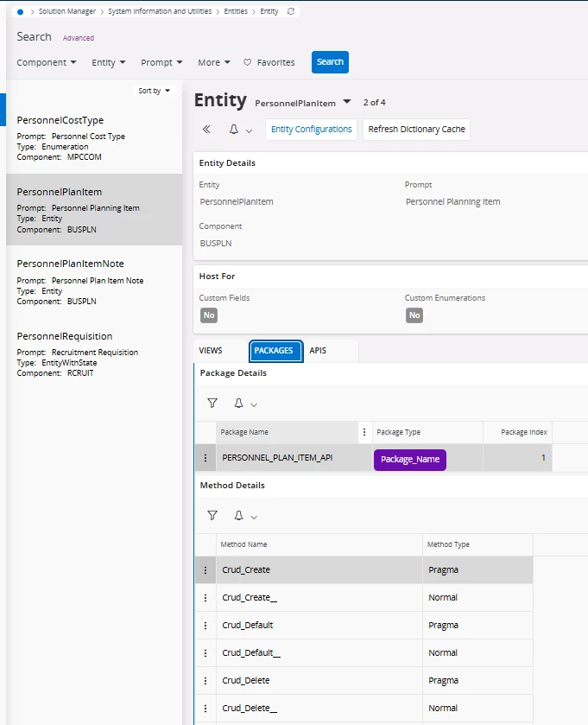The image size is (588, 725).
Task: Switch to the VIEWS tab
Action: coord(211,351)
